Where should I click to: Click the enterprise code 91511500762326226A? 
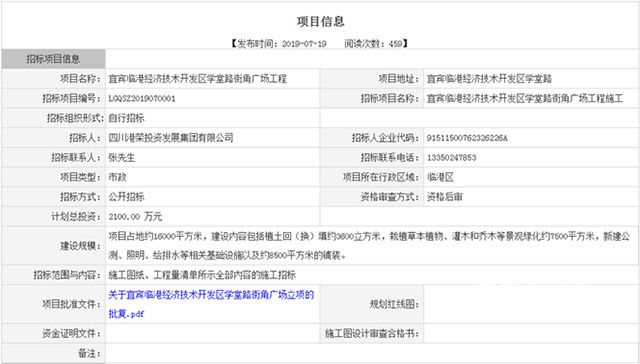(467, 138)
